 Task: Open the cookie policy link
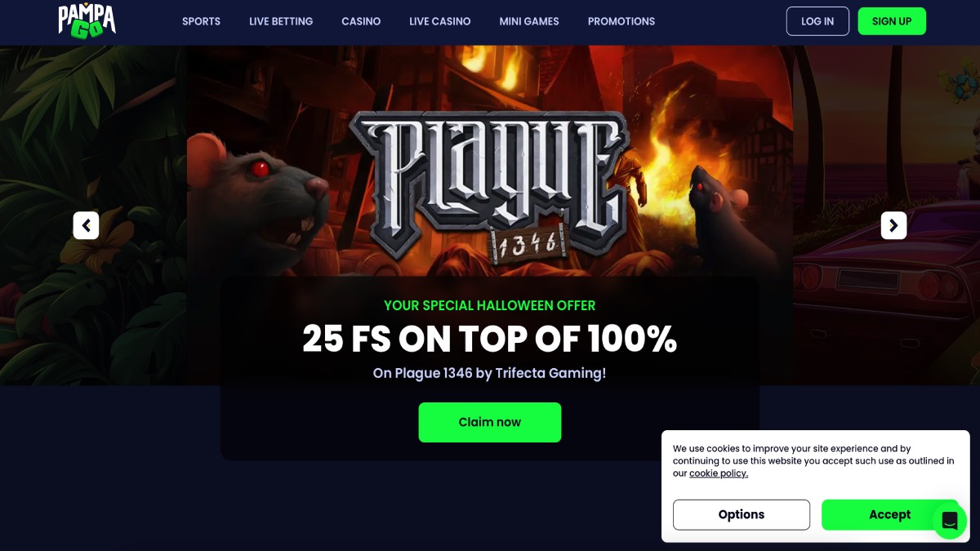coord(719,473)
